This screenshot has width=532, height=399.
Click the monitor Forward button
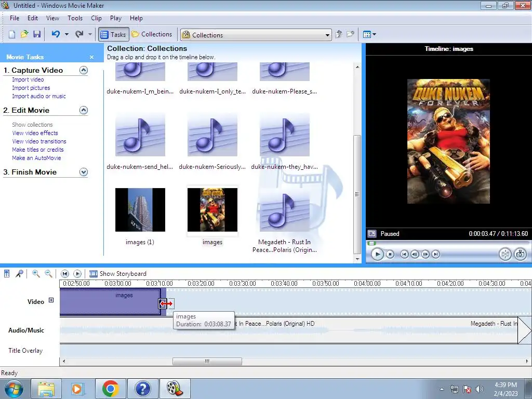tap(436, 254)
